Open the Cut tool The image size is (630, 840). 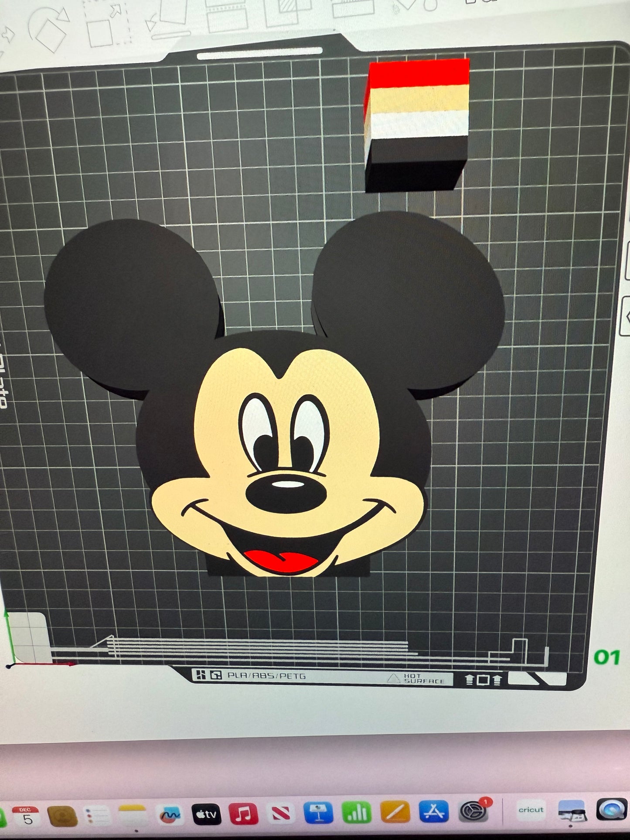coord(228,16)
